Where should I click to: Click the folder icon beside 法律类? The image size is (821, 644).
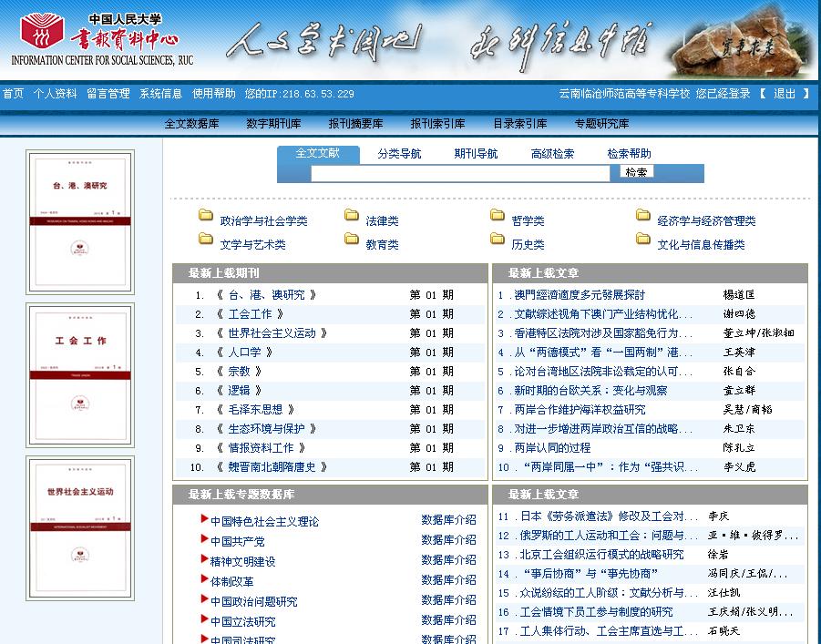pos(352,216)
